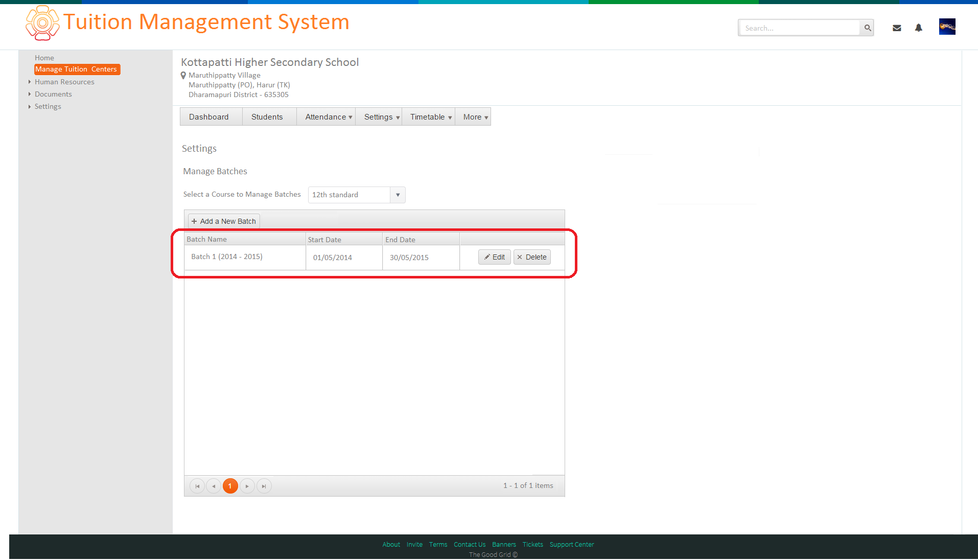Expand Human Resources in the sidebar
This screenshot has width=978, height=560.
coord(64,82)
